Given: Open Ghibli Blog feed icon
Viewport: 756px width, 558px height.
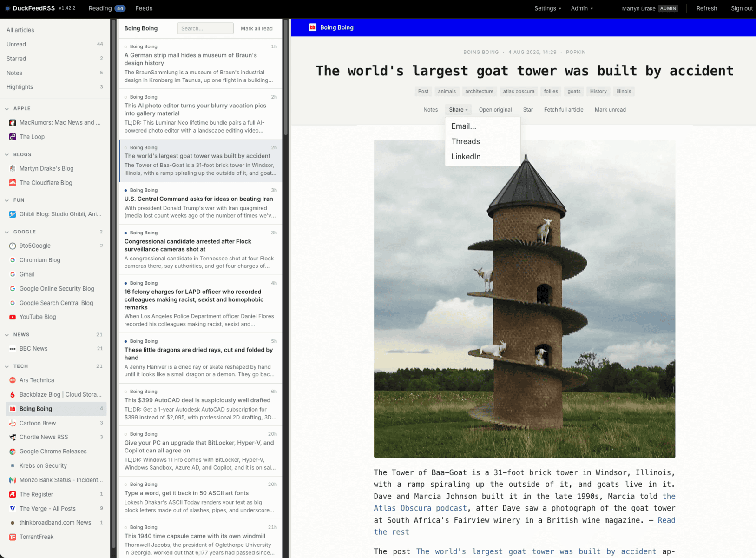Looking at the screenshot, I should [x=13, y=214].
